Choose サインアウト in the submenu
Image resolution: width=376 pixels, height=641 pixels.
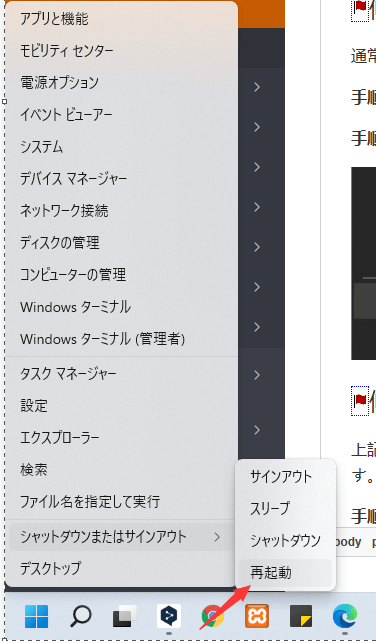pos(285,477)
